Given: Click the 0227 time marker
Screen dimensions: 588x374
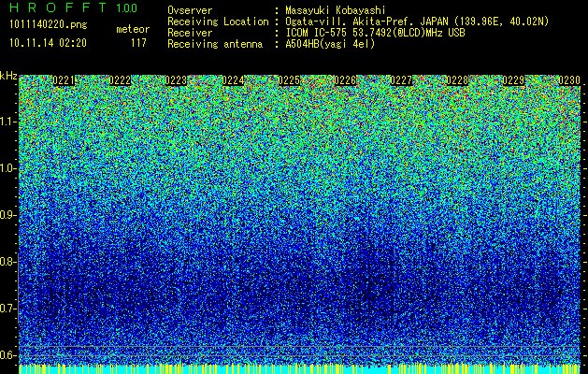Looking at the screenshot, I should click(401, 80).
